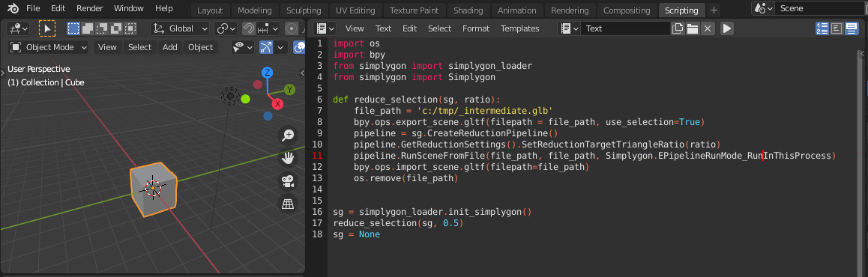Set selection mode to subtract selection

pyautogui.click(x=102, y=28)
